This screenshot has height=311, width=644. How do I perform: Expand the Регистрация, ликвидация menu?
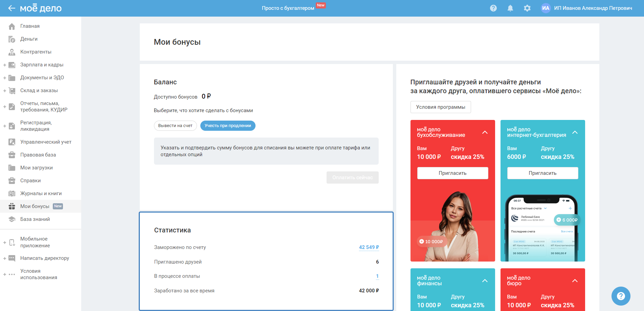tap(5, 126)
